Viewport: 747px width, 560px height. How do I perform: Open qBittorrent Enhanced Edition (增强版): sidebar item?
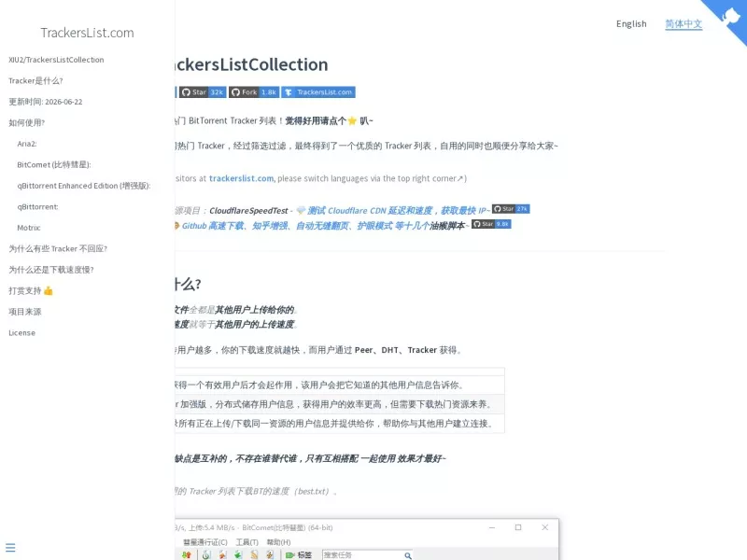tap(84, 185)
